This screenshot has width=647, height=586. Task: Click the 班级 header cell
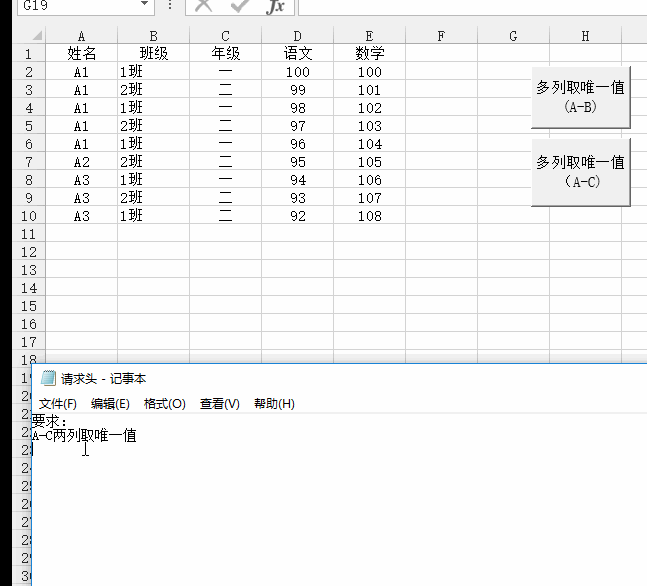click(x=153, y=53)
